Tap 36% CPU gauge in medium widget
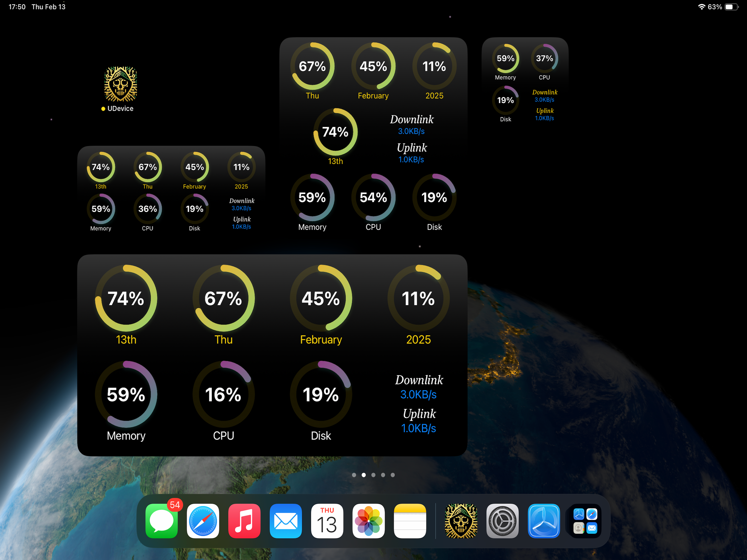 point(148,209)
